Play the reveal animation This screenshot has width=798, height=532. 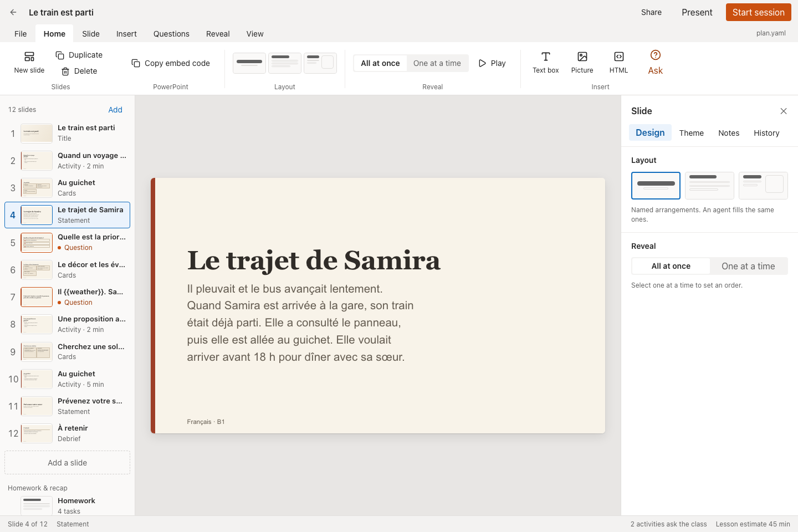492,63
